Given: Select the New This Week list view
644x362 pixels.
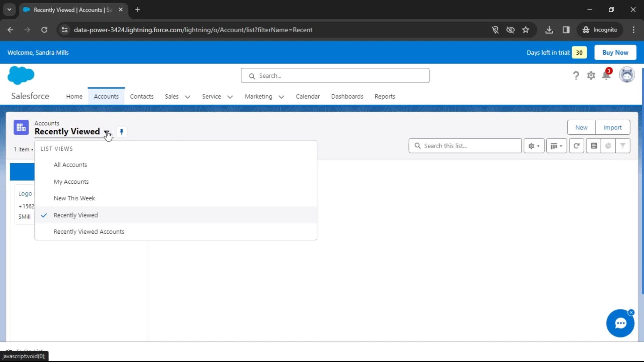Looking at the screenshot, I should click(176, 198).
